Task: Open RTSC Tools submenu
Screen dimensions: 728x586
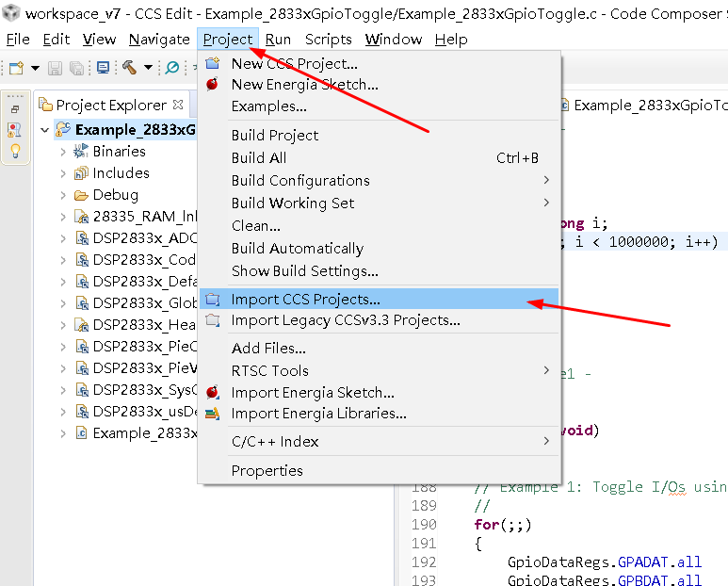Action: pyautogui.click(x=379, y=370)
